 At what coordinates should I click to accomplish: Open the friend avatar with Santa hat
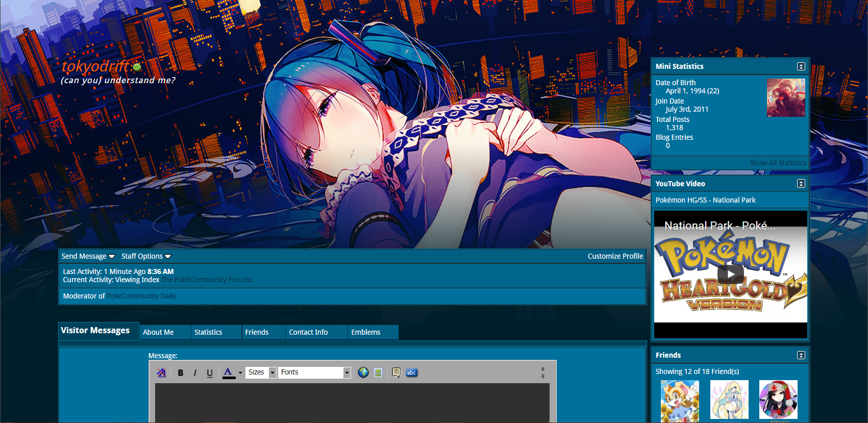pyautogui.click(x=778, y=400)
